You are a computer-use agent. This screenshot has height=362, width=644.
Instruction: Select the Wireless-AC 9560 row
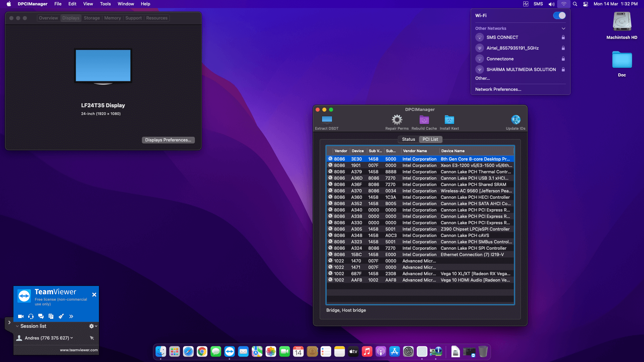coord(420,191)
